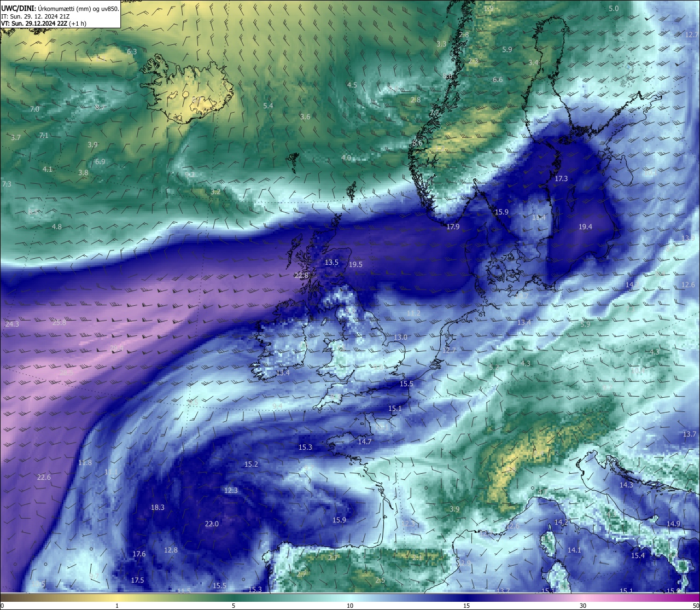Click the 19.5 value east of Scotland
The height and width of the screenshot is (610, 700).
click(355, 264)
